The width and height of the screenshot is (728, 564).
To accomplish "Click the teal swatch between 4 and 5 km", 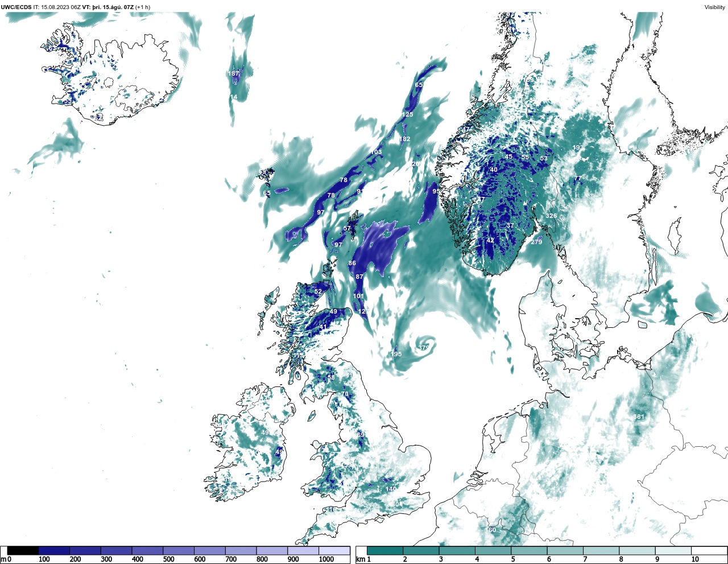I will [x=493, y=550].
